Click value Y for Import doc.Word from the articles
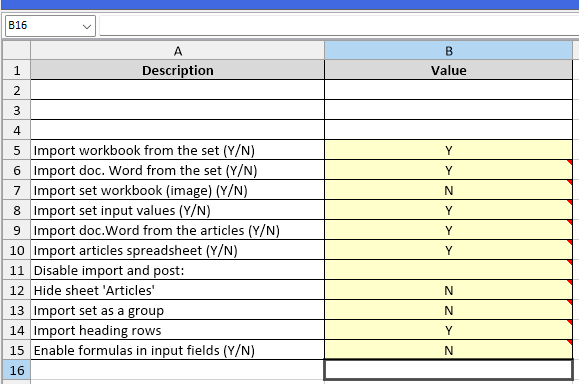Viewport: 579px width, 384px height. coord(448,230)
